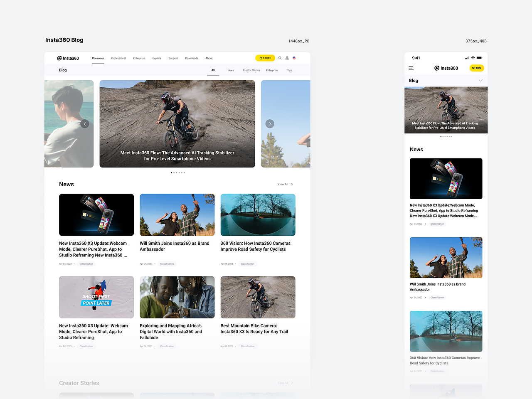
Task: Click the next arrow on the carousel
Action: click(270, 123)
